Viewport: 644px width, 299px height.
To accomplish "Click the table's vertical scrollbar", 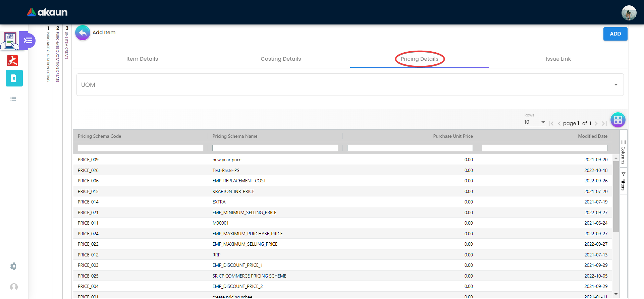I will tap(616, 196).
